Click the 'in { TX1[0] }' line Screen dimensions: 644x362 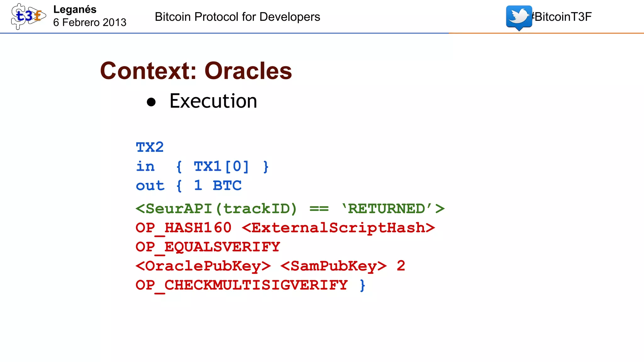[202, 167]
